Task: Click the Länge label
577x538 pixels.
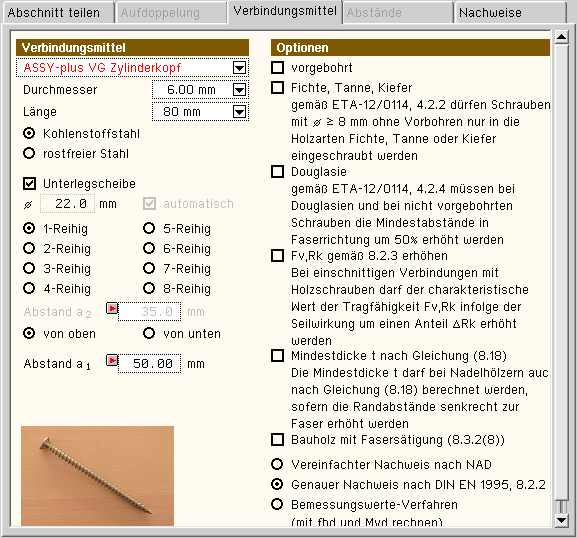Action: coord(40,112)
